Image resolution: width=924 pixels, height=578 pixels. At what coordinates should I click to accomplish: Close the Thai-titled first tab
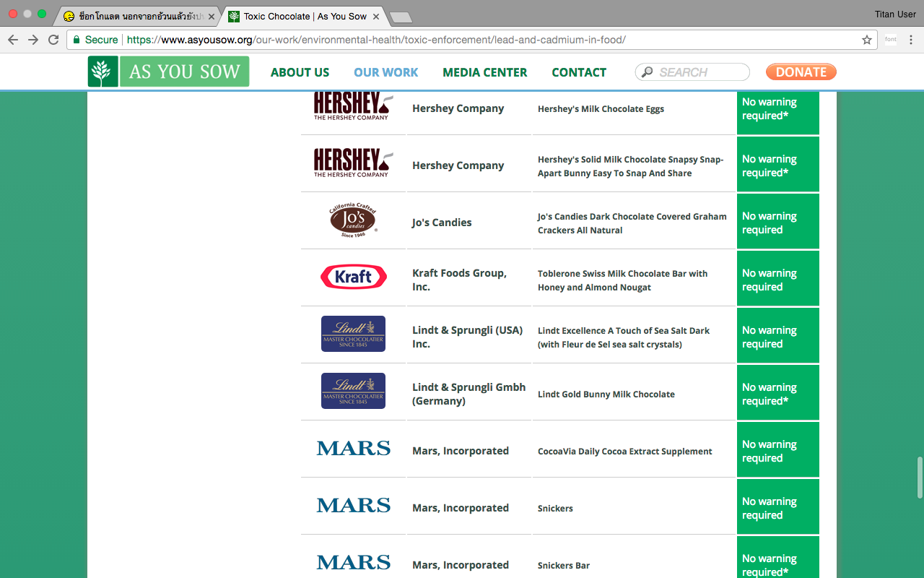(x=212, y=16)
